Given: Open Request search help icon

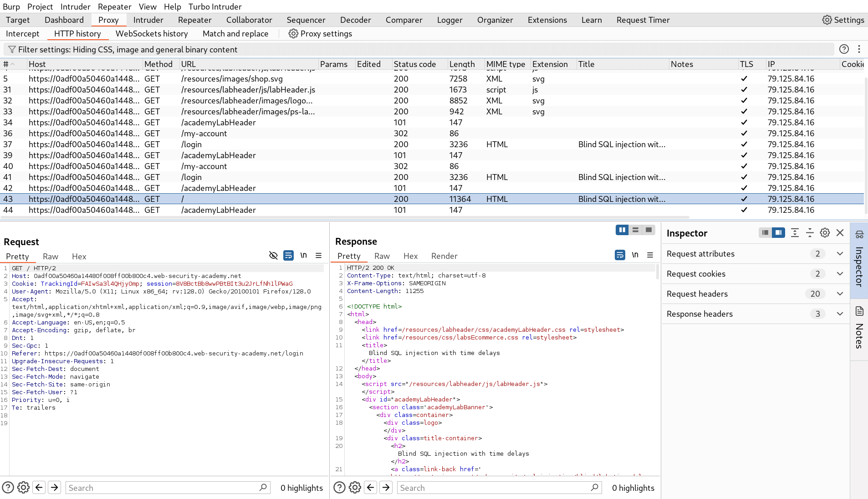Looking at the screenshot, I should 8,488.
